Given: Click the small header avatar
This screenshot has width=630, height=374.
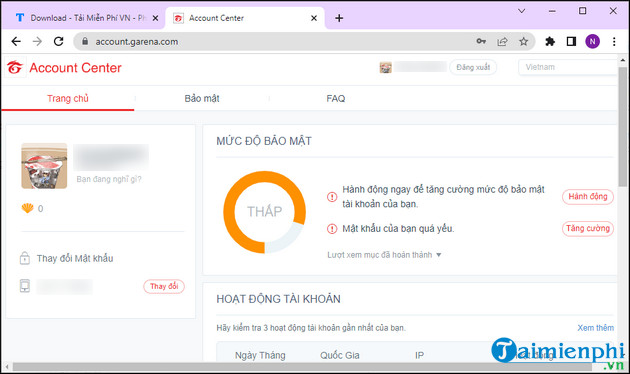Looking at the screenshot, I should point(385,67).
